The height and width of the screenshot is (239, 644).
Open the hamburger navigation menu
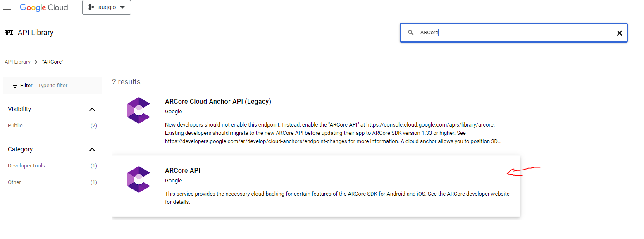[7, 7]
